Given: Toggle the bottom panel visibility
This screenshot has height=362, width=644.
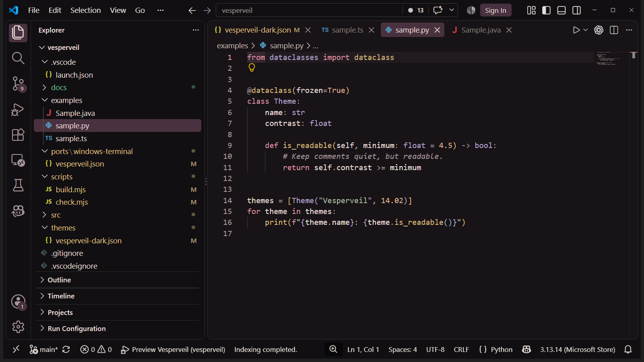Looking at the screenshot, I should click(561, 10).
